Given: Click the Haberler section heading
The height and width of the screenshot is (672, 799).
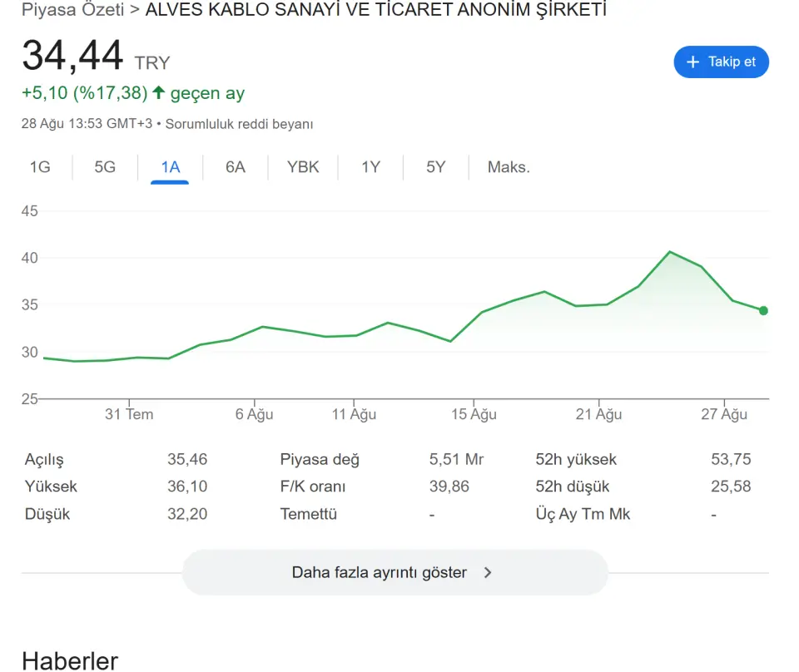Looking at the screenshot, I should [x=70, y=661].
